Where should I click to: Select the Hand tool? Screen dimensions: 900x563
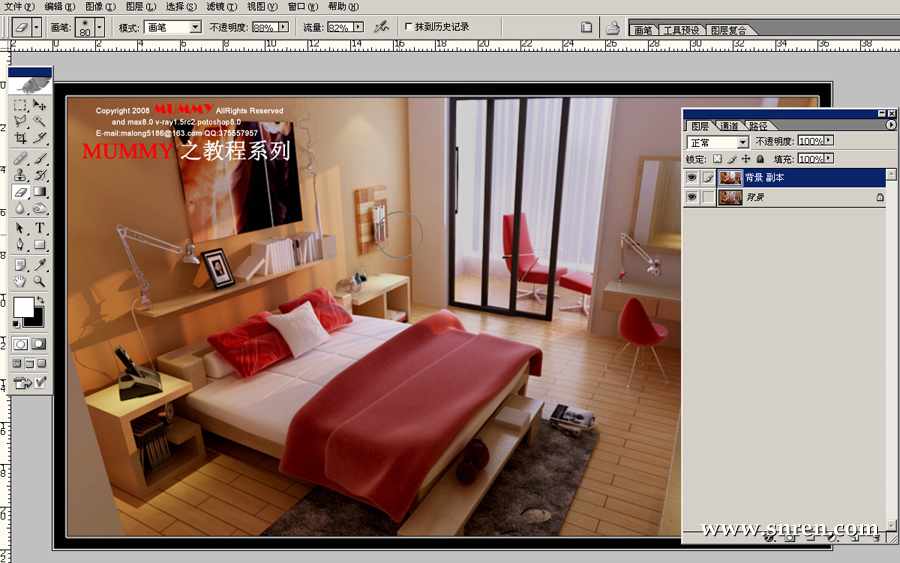tap(21, 281)
